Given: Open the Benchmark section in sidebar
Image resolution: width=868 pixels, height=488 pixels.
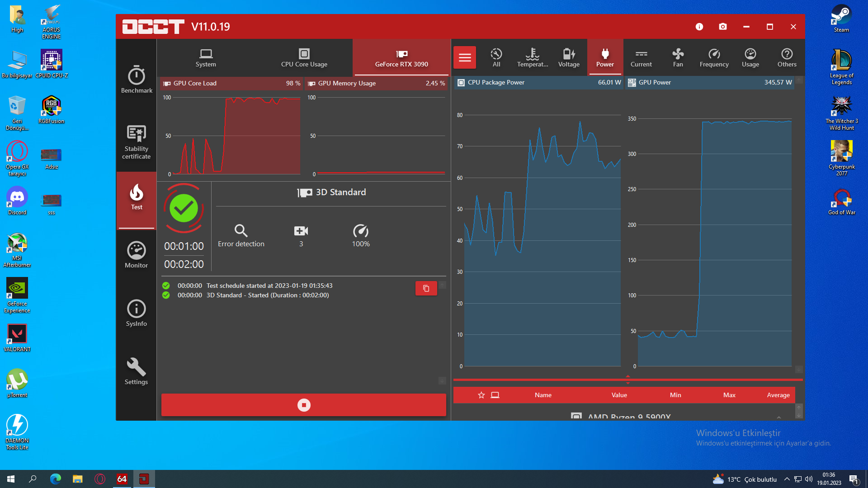Looking at the screenshot, I should (x=136, y=80).
